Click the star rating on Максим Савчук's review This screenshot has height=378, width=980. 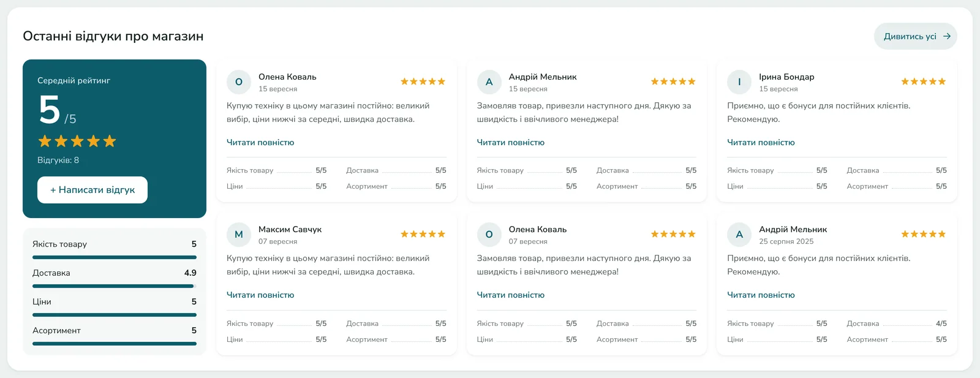(423, 234)
